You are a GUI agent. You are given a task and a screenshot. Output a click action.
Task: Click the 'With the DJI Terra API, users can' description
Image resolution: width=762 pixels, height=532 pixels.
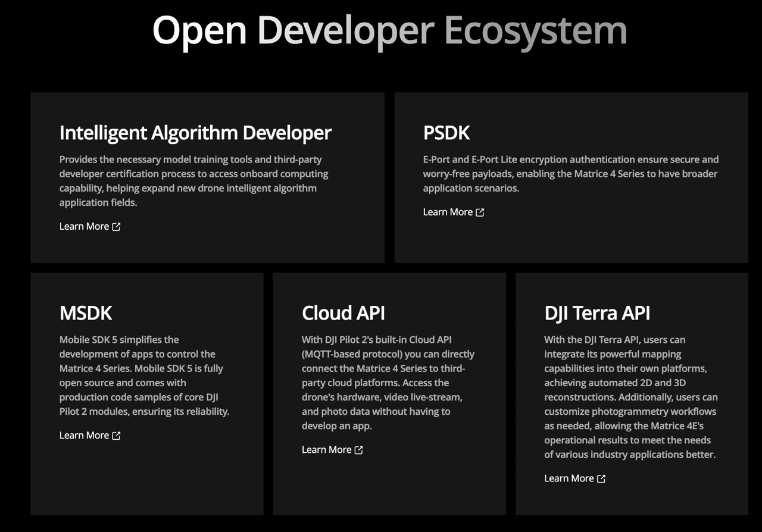tap(631, 397)
